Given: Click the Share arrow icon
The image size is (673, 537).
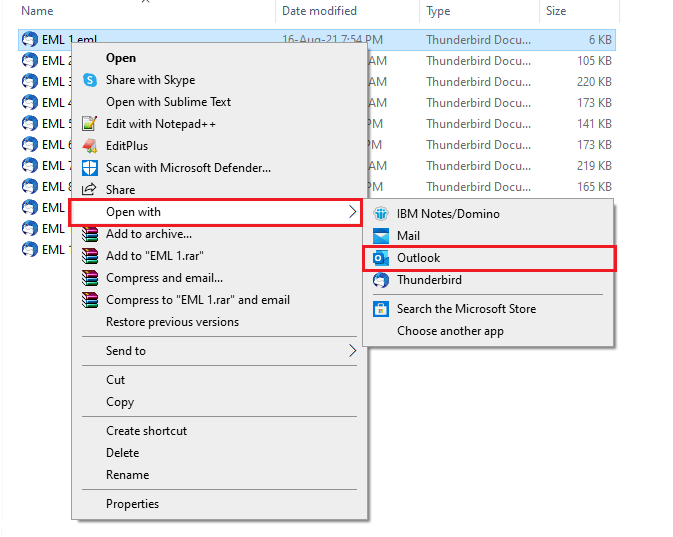Looking at the screenshot, I should pyautogui.click(x=89, y=189).
